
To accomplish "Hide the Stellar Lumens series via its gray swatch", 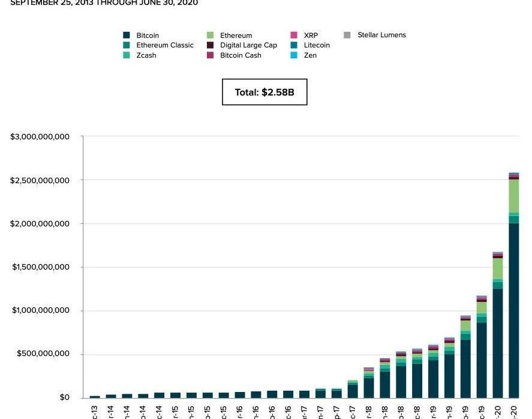I will click(x=347, y=35).
